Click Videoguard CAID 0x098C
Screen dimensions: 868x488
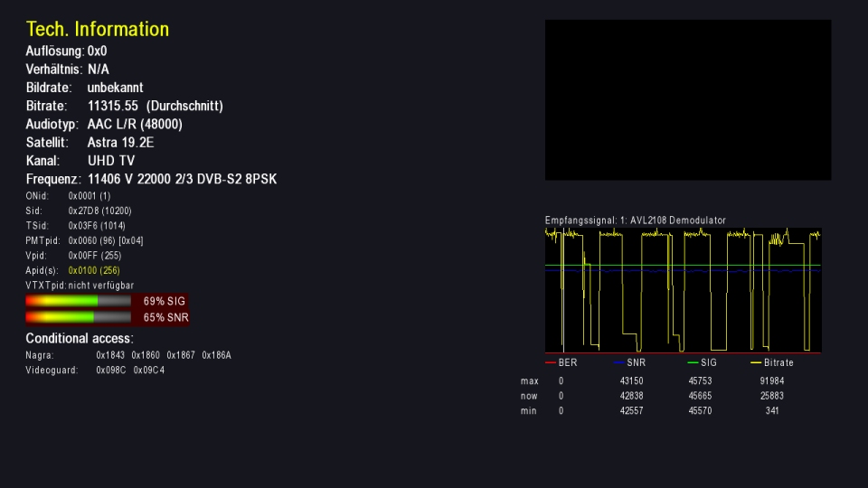tap(110, 371)
